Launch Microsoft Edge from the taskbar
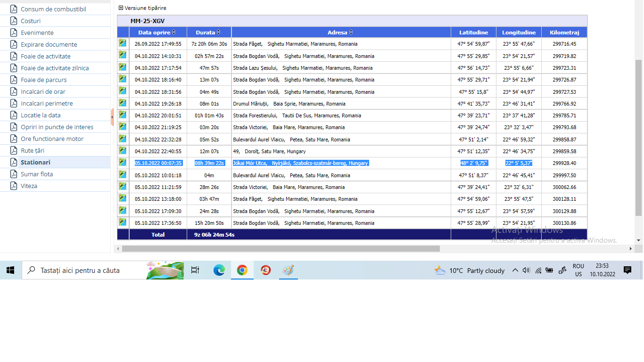 219,270
